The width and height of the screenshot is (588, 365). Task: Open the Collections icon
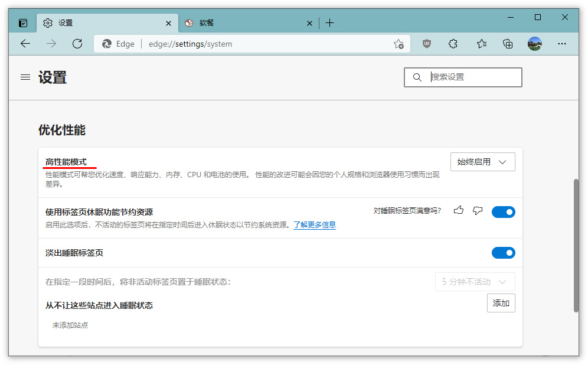[x=508, y=44]
